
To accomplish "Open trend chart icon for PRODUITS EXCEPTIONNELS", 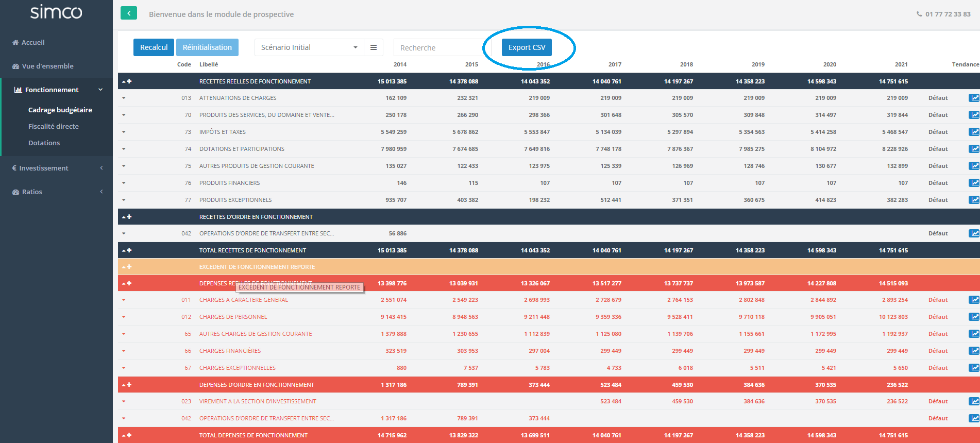I will 973,200.
